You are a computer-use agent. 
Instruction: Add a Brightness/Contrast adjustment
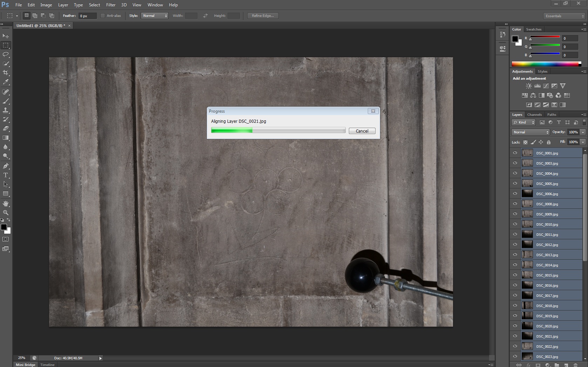529,86
